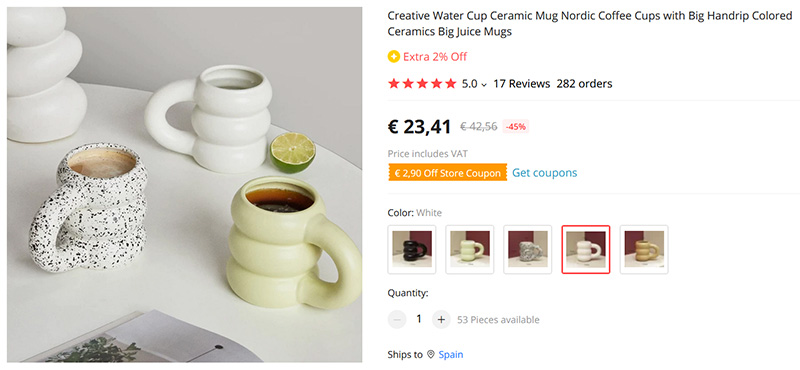The height and width of the screenshot is (370, 800).
Task: Increase quantity with the plus button
Action: tap(441, 320)
